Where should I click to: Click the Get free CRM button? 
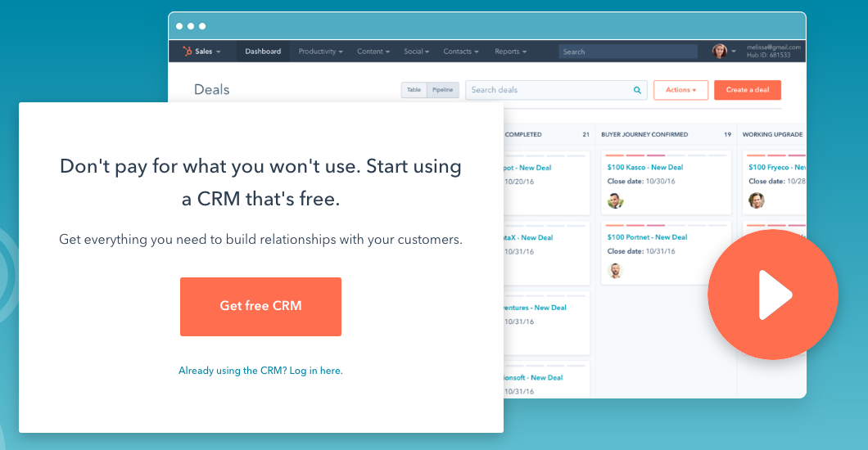coord(260,306)
